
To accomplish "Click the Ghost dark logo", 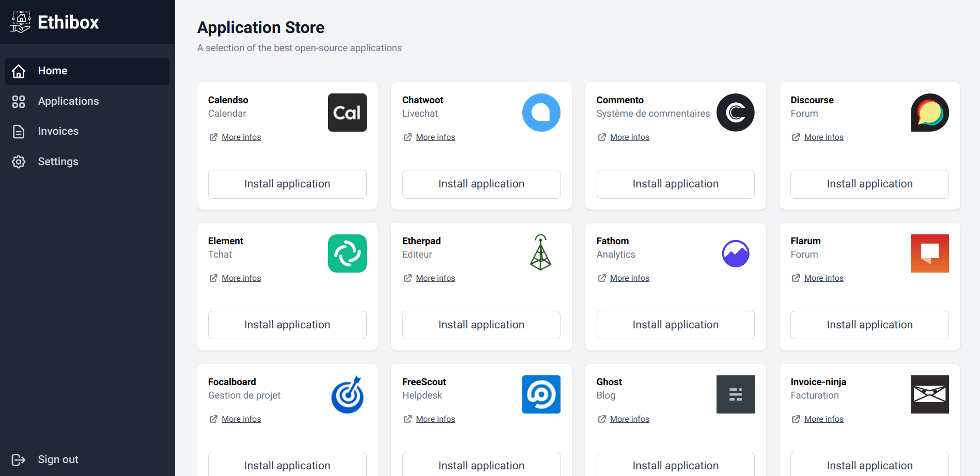I will click(736, 394).
